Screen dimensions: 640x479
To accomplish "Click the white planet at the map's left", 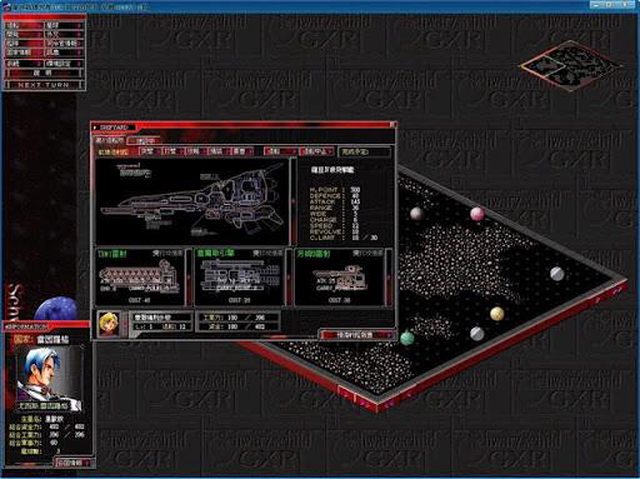I will 415,213.
